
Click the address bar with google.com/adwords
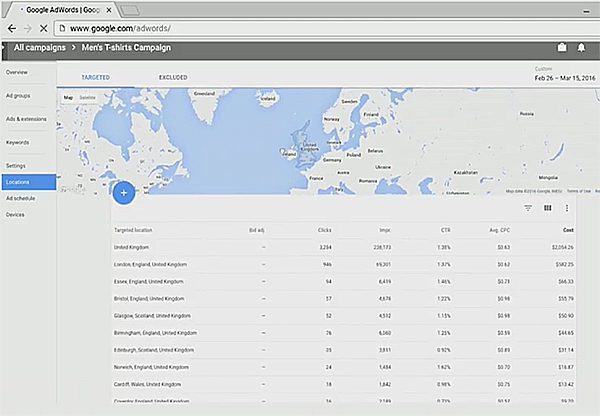329,28
